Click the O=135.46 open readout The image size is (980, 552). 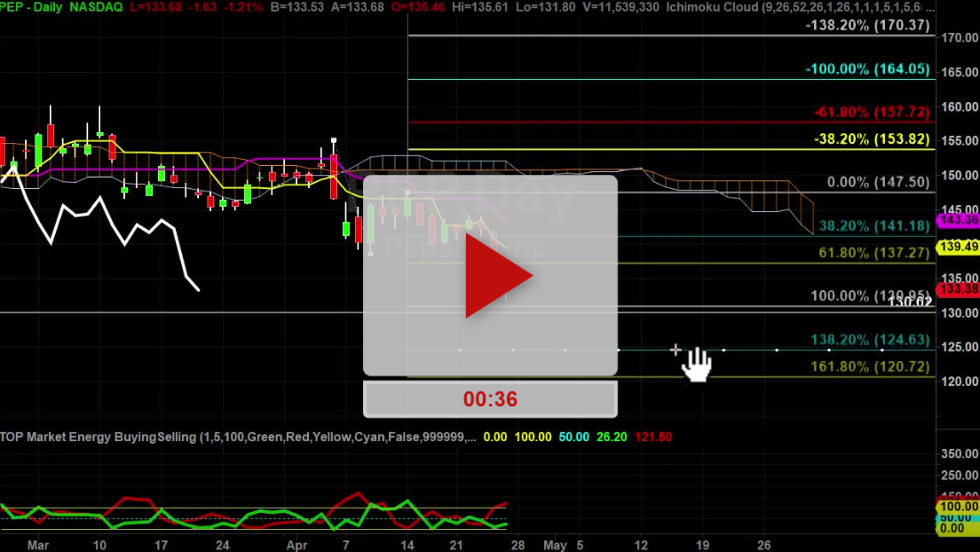tap(418, 7)
